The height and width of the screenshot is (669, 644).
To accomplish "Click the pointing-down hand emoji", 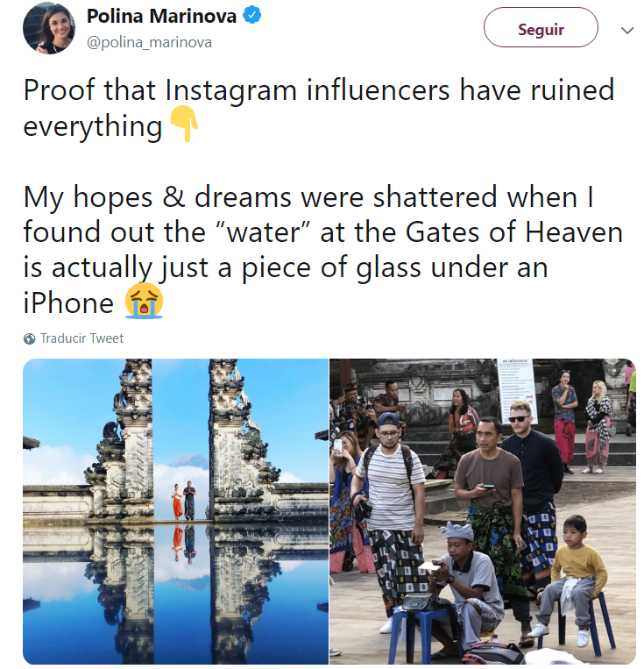I will pyautogui.click(x=184, y=125).
